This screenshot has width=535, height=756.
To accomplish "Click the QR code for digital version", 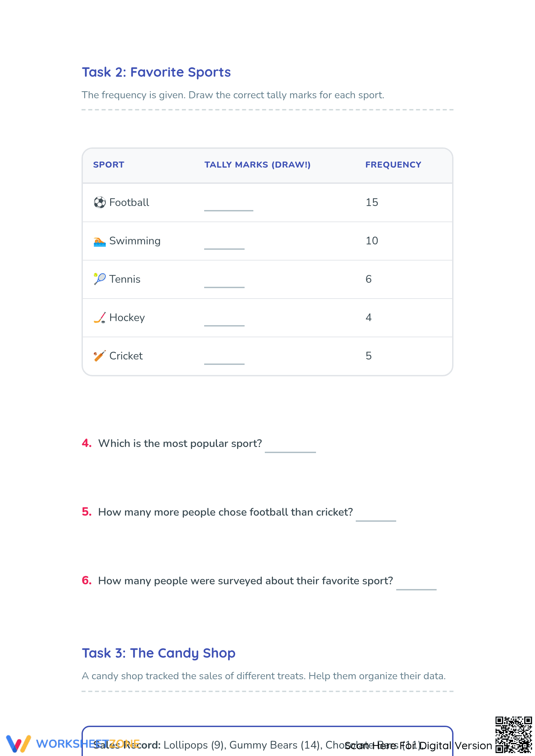I will click(514, 735).
